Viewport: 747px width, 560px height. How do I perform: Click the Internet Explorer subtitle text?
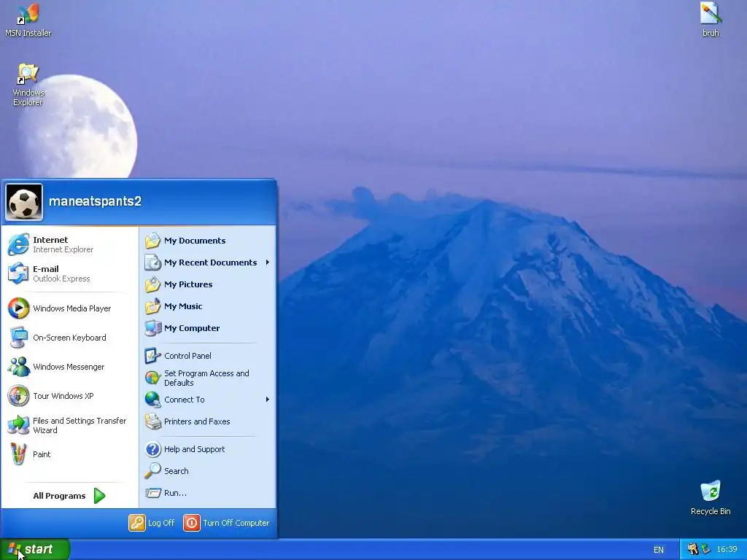[63, 249]
